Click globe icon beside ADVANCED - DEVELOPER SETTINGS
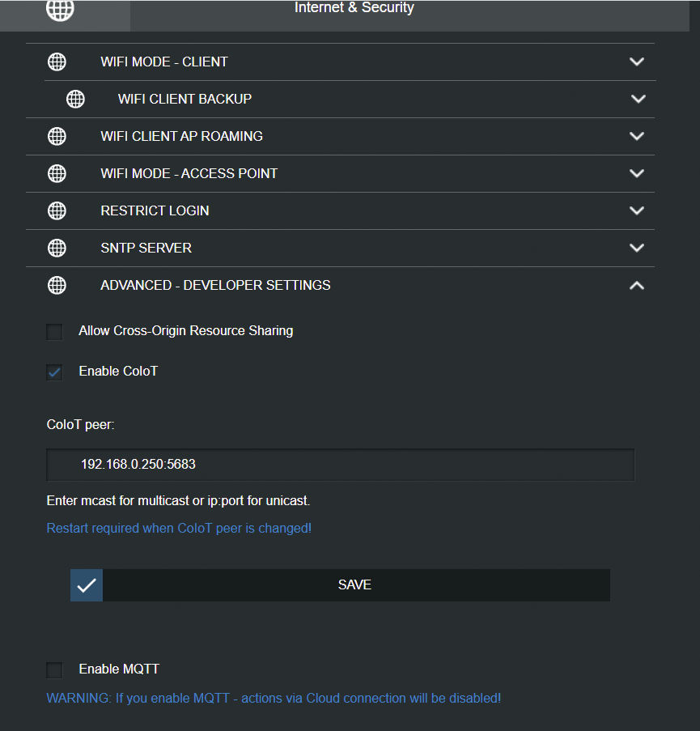This screenshot has height=731, width=700. pyautogui.click(x=57, y=285)
